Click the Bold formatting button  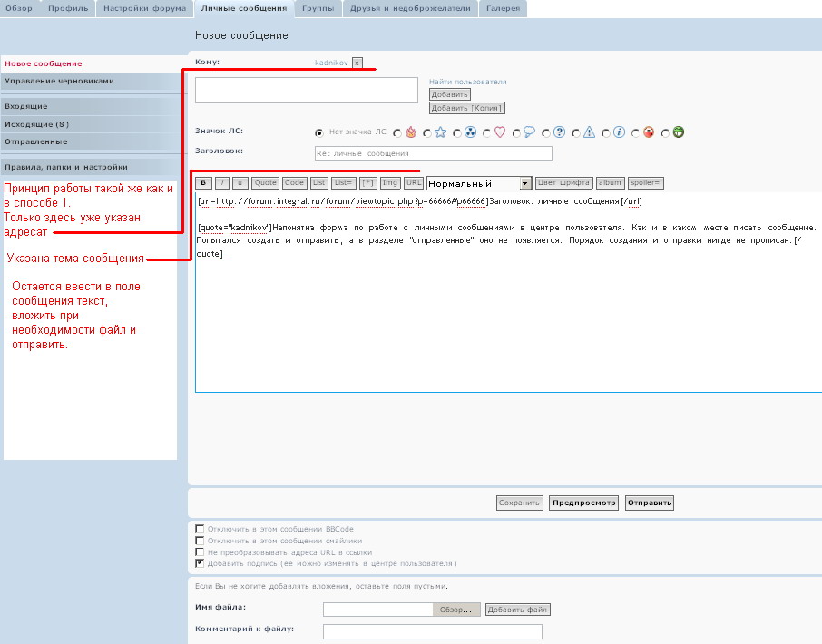(204, 183)
